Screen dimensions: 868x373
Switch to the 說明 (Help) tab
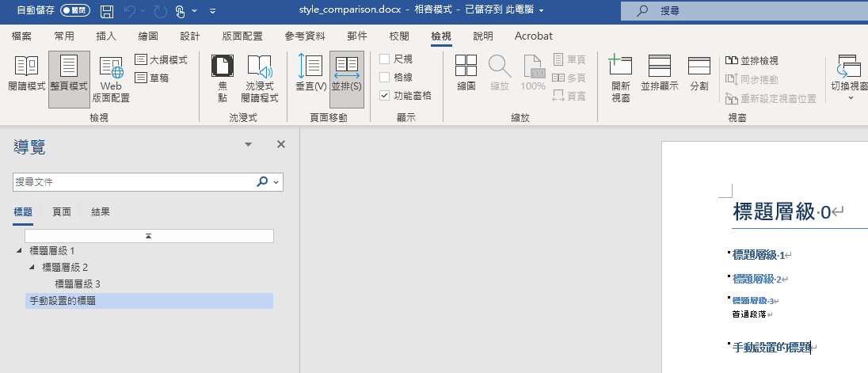point(483,36)
